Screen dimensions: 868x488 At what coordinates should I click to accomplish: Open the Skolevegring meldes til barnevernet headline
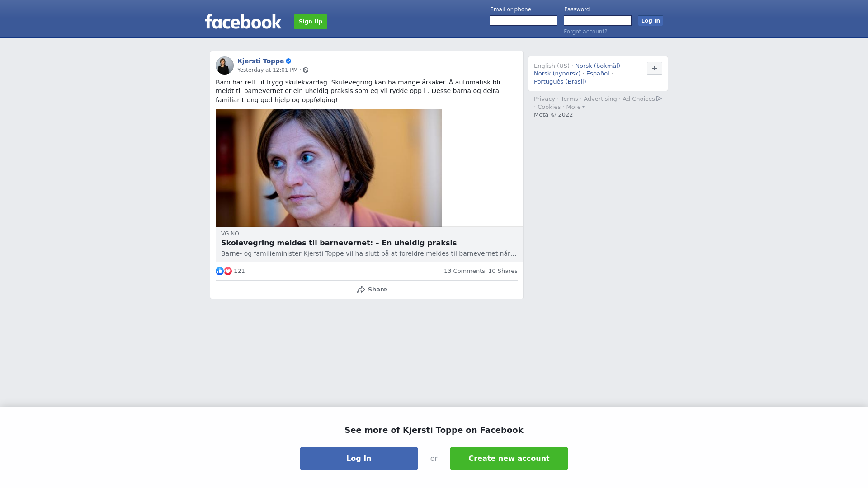point(339,243)
